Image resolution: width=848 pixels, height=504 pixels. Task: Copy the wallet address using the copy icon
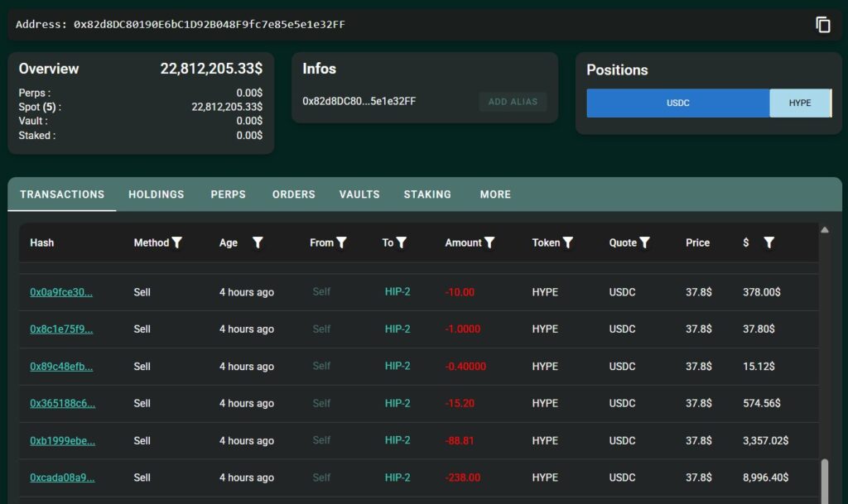[x=822, y=24]
